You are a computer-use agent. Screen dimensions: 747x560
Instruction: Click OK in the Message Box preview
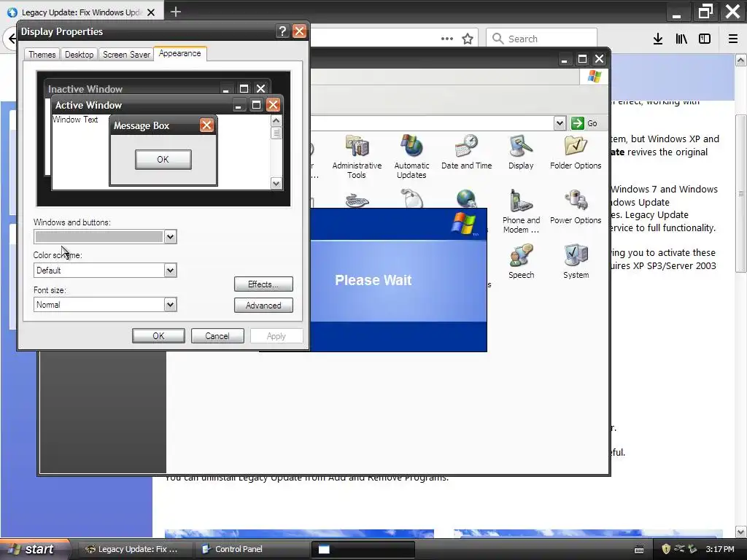pyautogui.click(x=163, y=160)
